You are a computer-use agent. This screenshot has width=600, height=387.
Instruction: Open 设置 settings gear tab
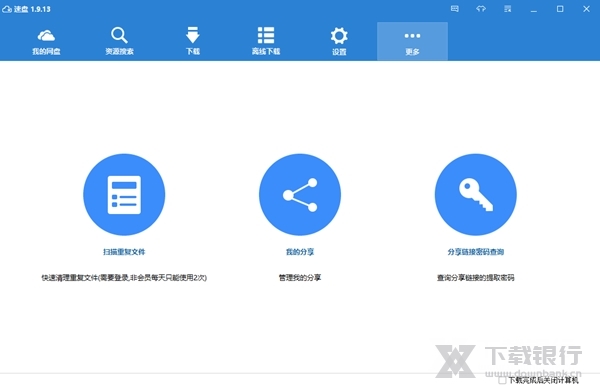click(x=339, y=41)
